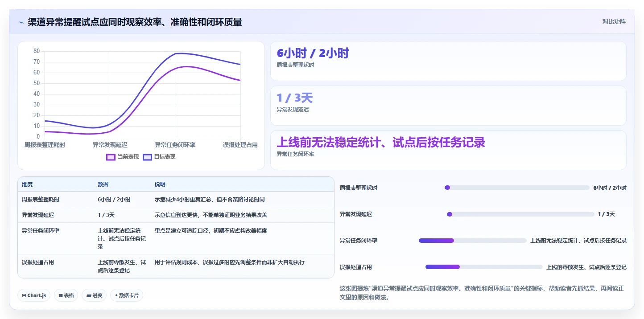This screenshot has width=644, height=319.
Task: Select the 进度 chip
Action: [x=94, y=295]
